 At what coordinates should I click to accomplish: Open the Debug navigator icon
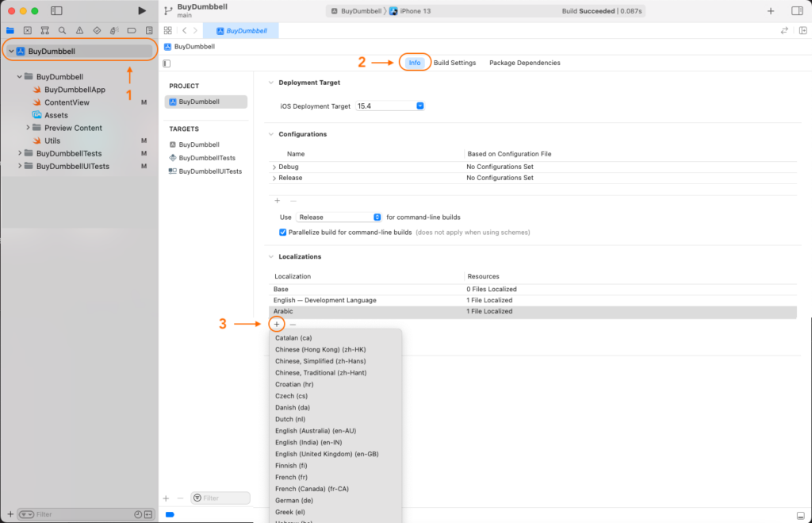tap(114, 31)
